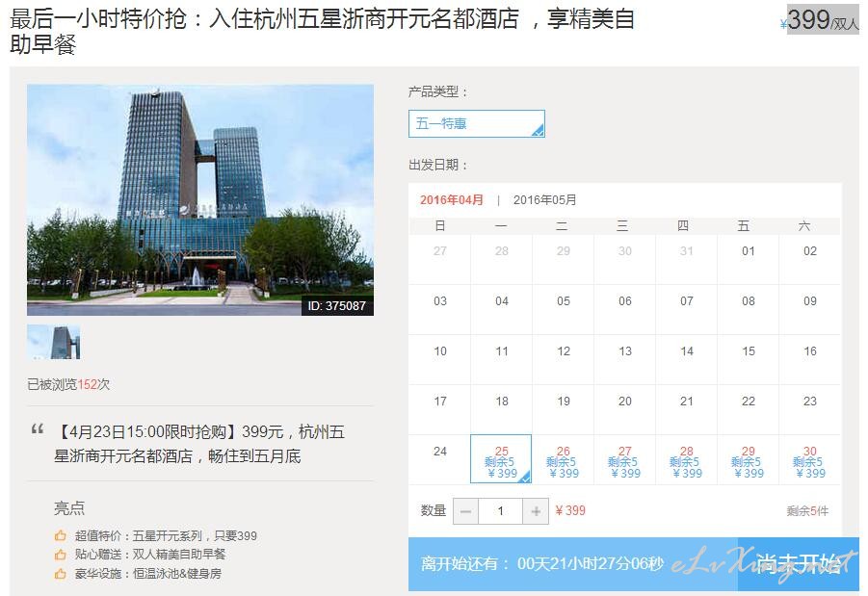Select departure date 26 in calendar
Viewport: 868px width, 596px height.
(563, 459)
